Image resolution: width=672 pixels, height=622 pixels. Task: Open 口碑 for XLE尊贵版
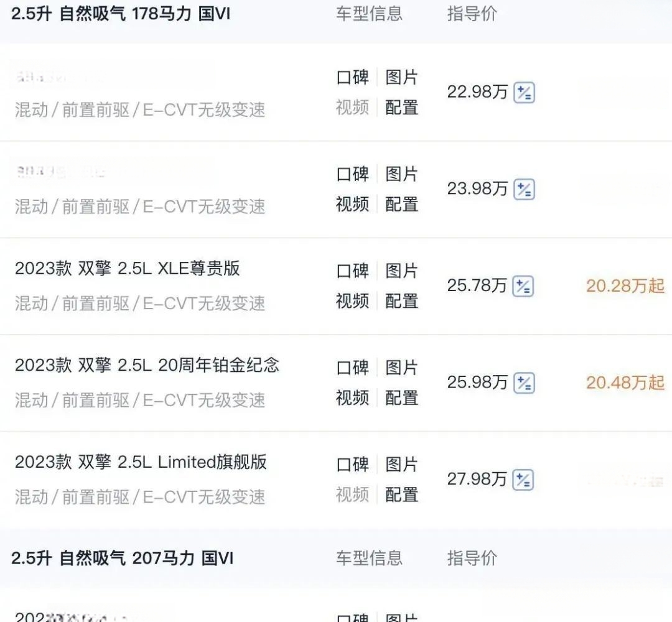pos(352,271)
